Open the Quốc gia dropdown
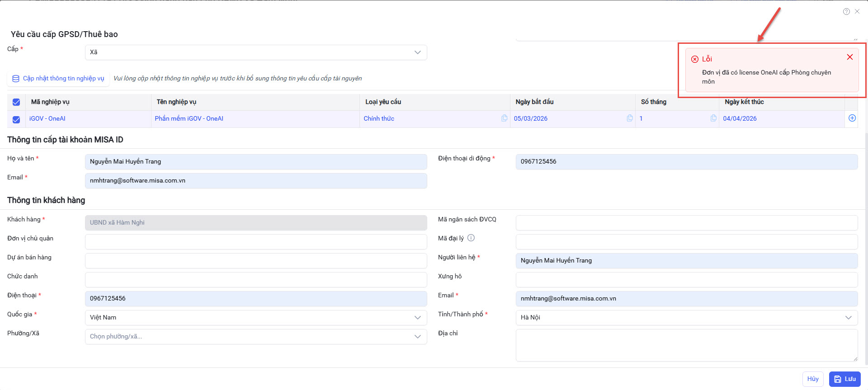This screenshot has height=390, width=868. point(255,317)
